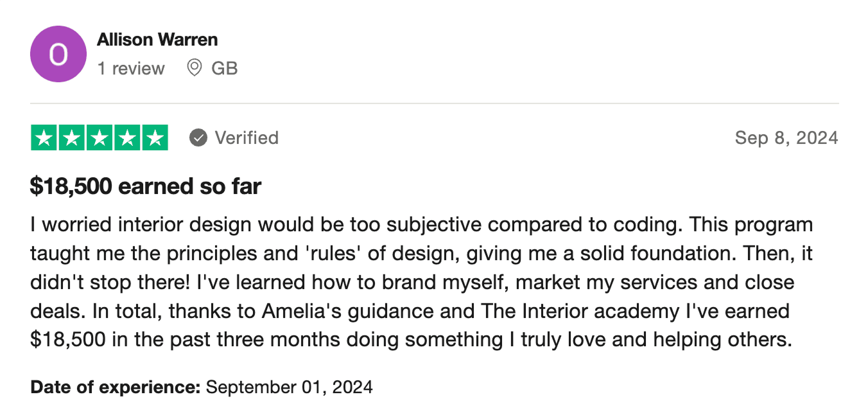The width and height of the screenshot is (868, 415).
Task: Click the divider line under the reviewer info
Action: pyautogui.click(x=434, y=103)
